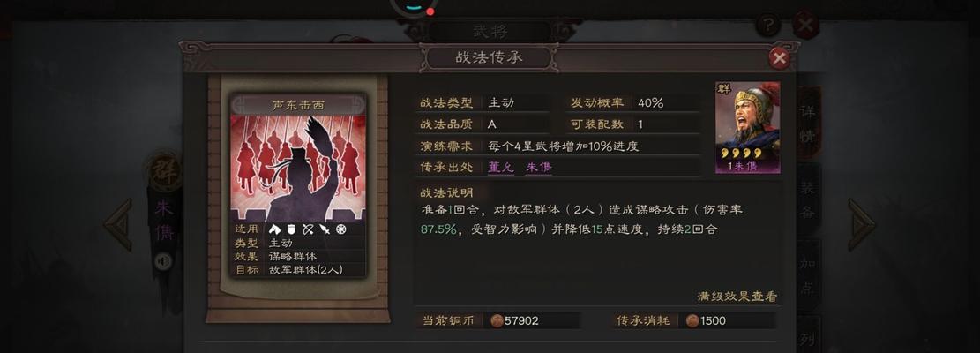This screenshot has height=353, width=980.
Task: Click the 群 faction badge above 朱儁
Action: click(x=164, y=170)
